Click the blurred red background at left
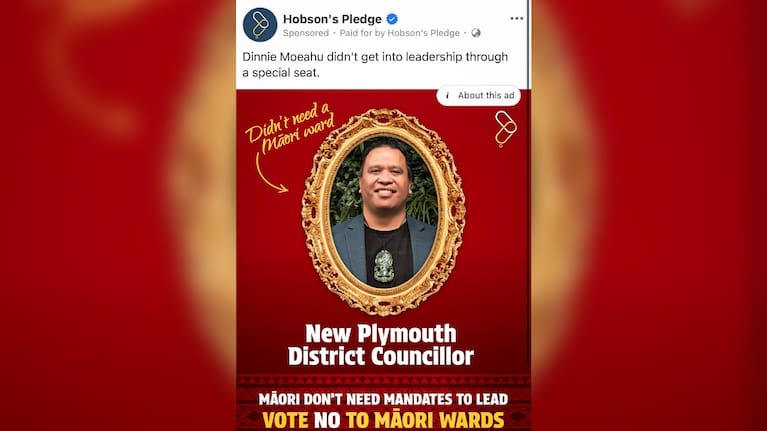 pyautogui.click(x=117, y=215)
